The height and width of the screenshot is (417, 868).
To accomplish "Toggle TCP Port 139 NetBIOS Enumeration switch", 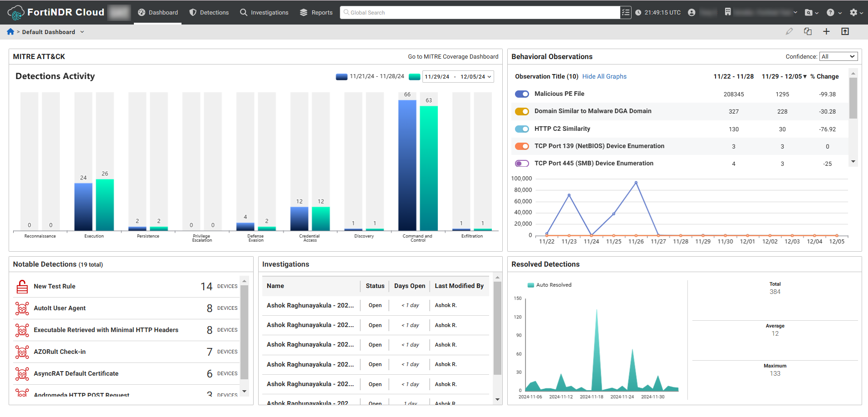I will tap(522, 146).
